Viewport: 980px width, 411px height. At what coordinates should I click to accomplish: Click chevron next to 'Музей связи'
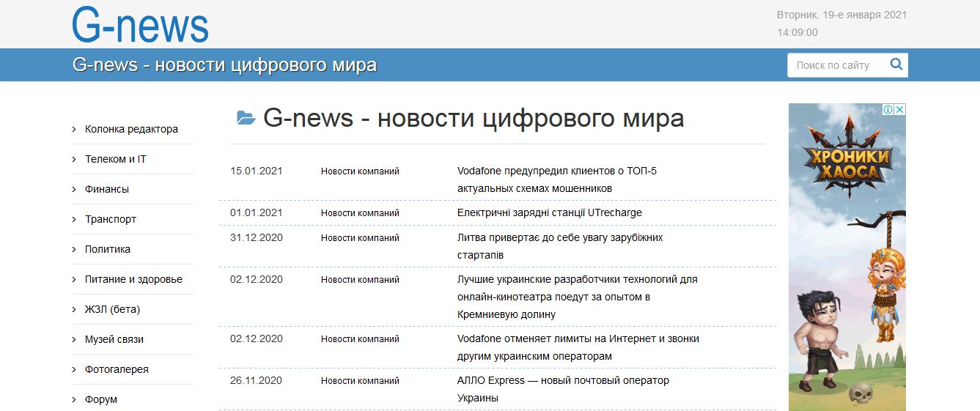pyautogui.click(x=74, y=339)
